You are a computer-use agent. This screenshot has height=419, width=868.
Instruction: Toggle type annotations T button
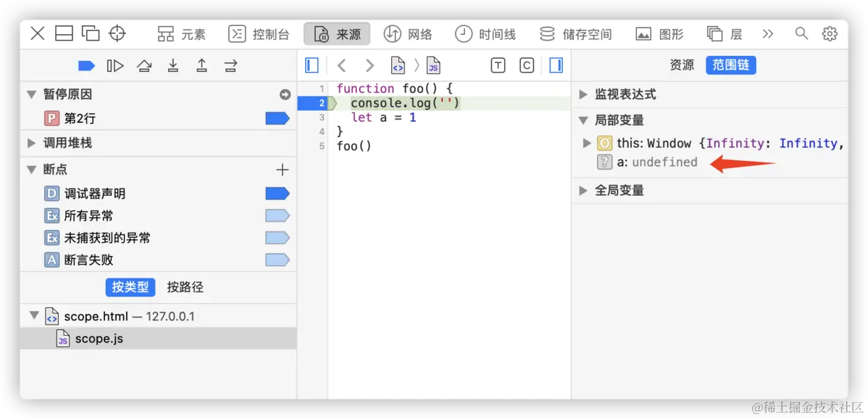498,66
